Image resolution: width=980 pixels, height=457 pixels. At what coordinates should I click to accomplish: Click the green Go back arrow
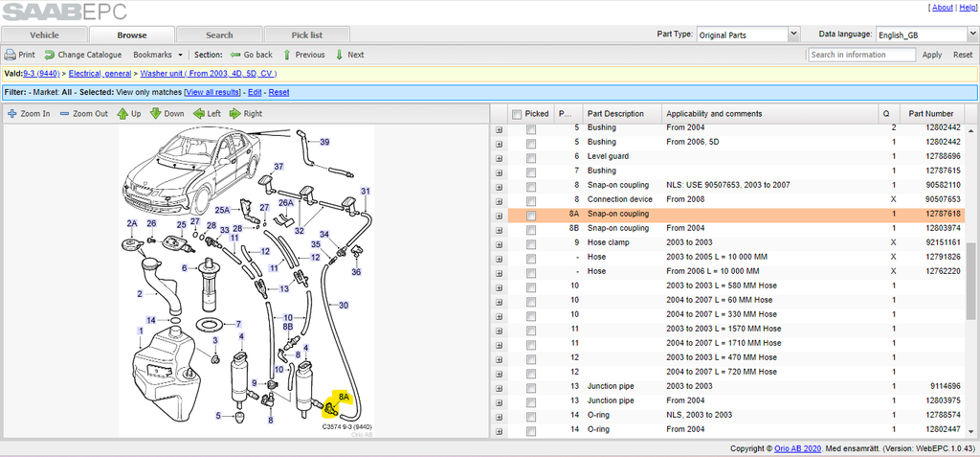235,56
